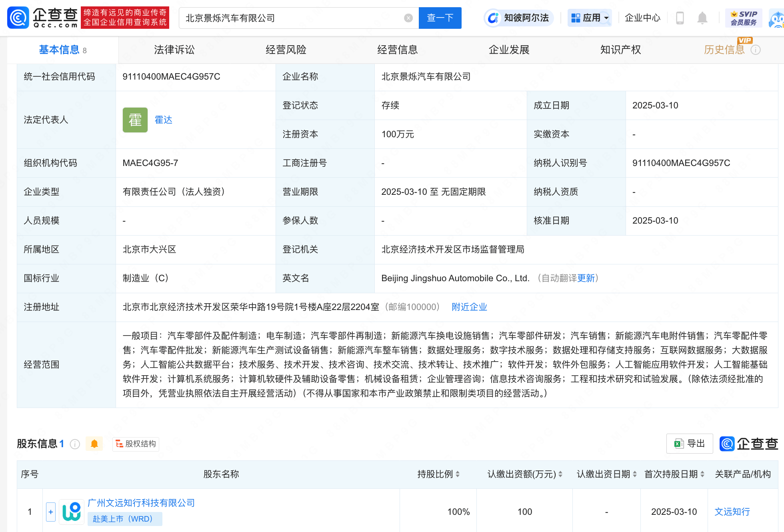Open notifications bell icon in header

[x=702, y=18]
